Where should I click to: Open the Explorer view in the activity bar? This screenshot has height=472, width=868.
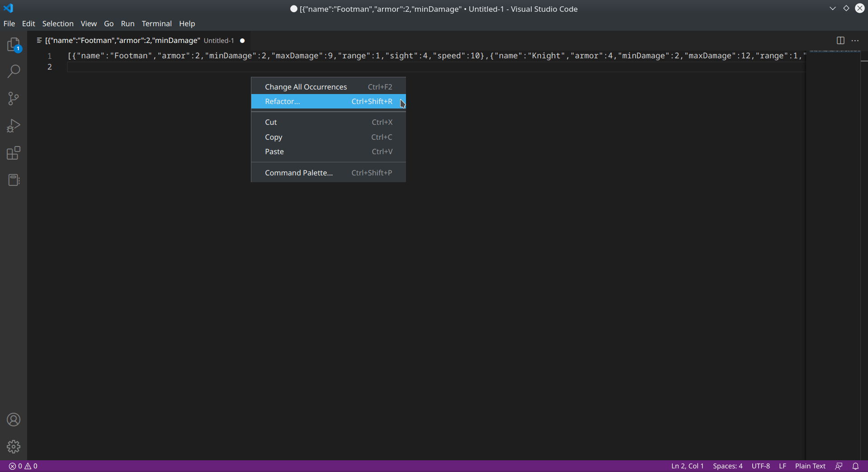pyautogui.click(x=14, y=44)
